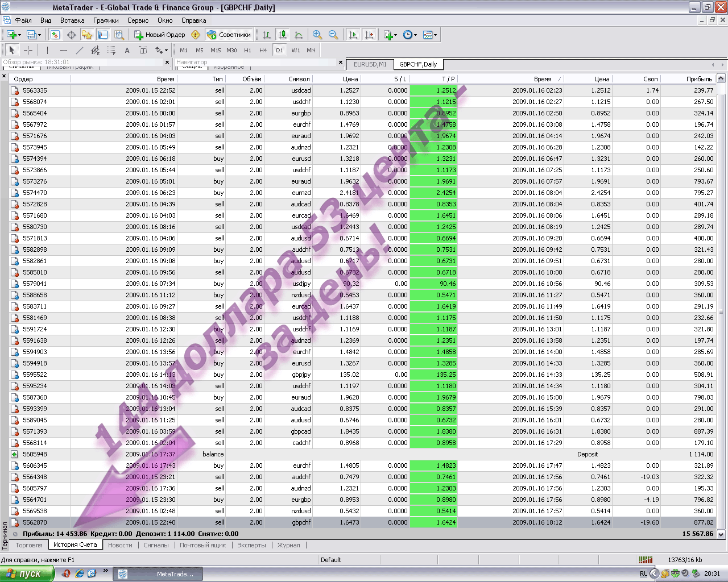This screenshot has width=728, height=582.
Task: Click the yellow diamond MetaEditor icon
Action: (196, 35)
